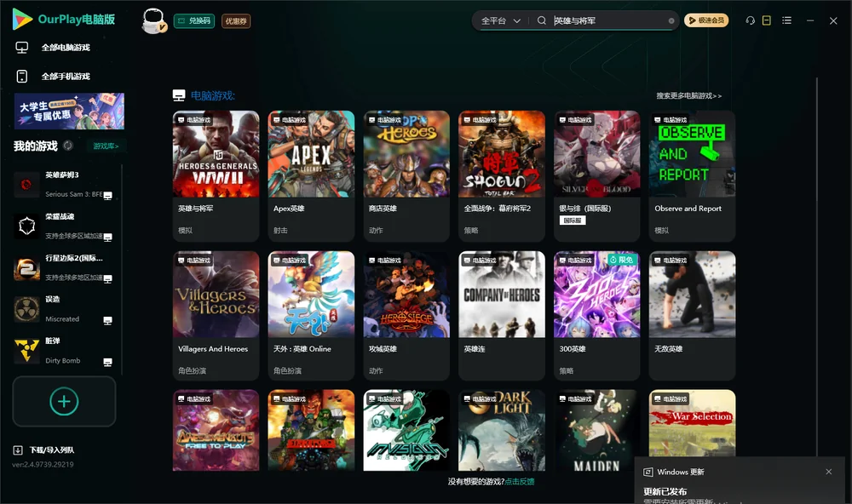Open the 优惠券 coupon button
852x504 pixels.
click(236, 20)
